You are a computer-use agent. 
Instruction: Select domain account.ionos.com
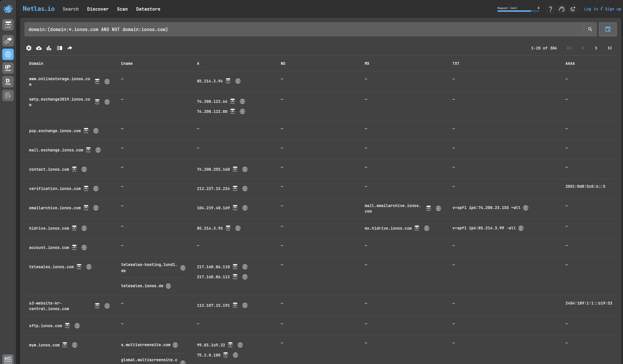pyautogui.click(x=49, y=248)
